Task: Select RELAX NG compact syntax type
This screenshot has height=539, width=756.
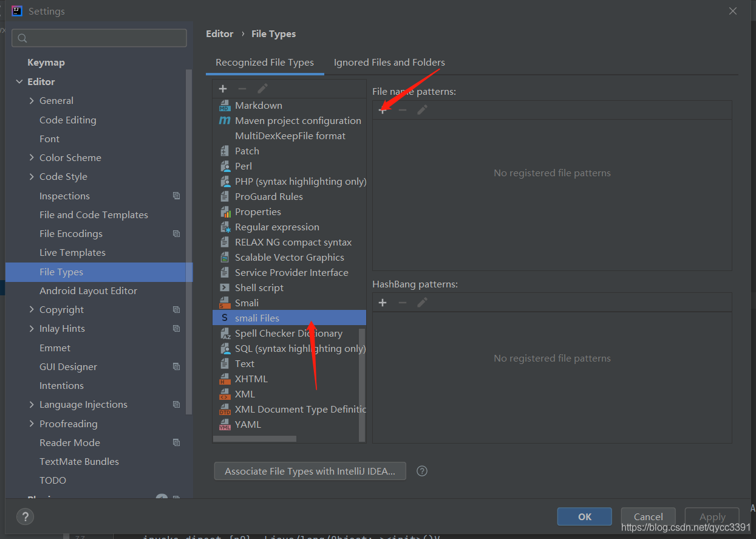Action: pos(289,242)
